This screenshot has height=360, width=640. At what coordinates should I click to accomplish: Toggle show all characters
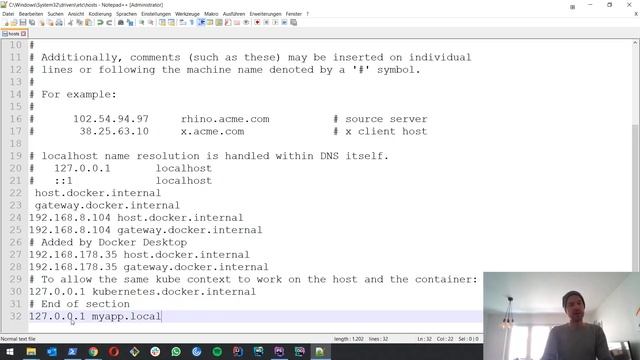191,22
